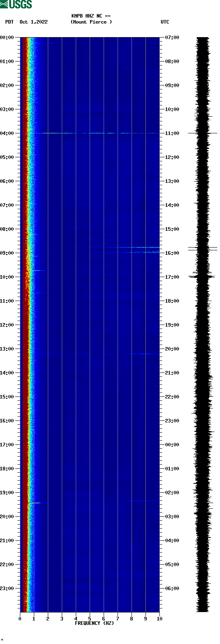Click the 16:00 UTC time label
220x644 pixels.
tap(172, 253)
